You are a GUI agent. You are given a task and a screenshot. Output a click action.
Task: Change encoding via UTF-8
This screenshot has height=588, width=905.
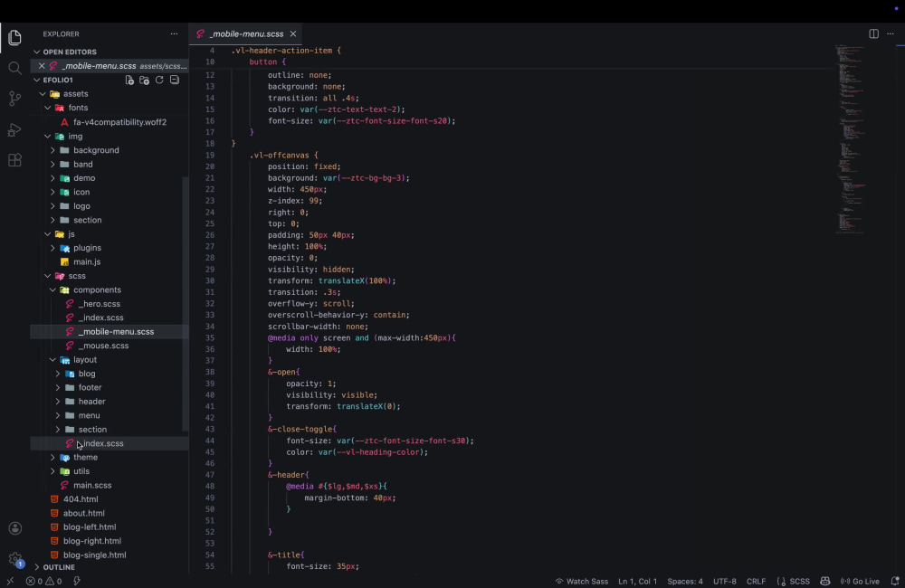tap(725, 581)
